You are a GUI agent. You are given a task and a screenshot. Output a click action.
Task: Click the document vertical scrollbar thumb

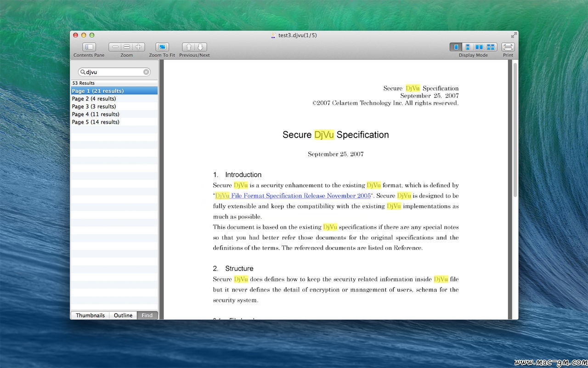[515, 130]
